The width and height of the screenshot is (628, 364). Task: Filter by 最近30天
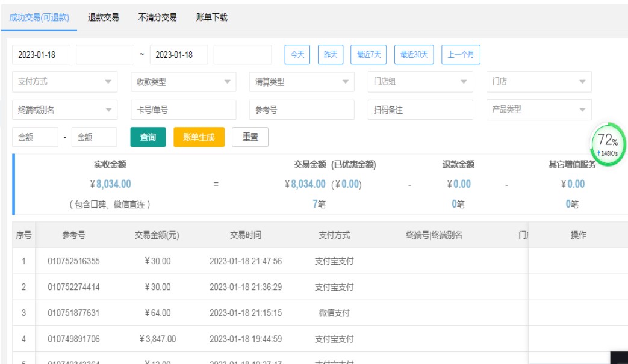(x=414, y=54)
